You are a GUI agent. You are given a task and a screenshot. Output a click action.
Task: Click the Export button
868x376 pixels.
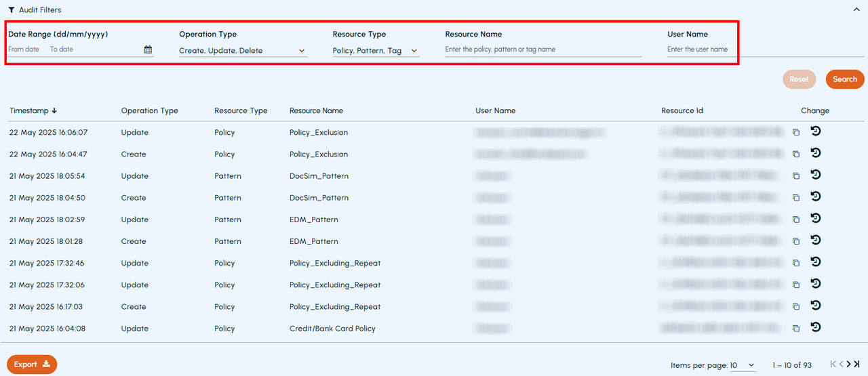32,364
